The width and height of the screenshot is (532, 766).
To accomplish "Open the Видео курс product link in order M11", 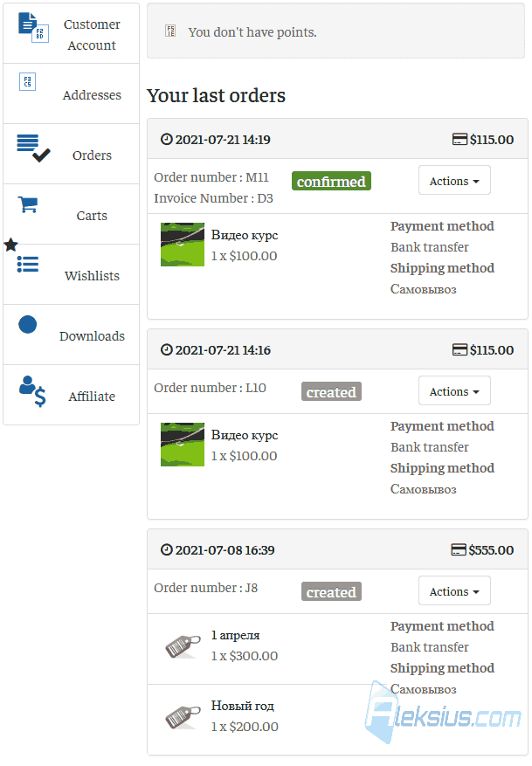I will (245, 235).
